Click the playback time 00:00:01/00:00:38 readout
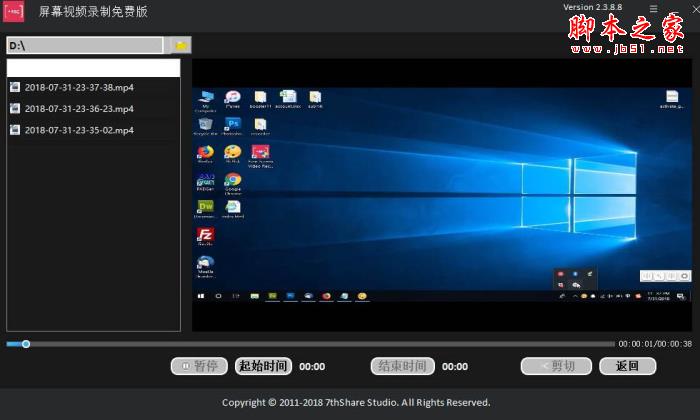The image size is (700, 420). (x=655, y=344)
